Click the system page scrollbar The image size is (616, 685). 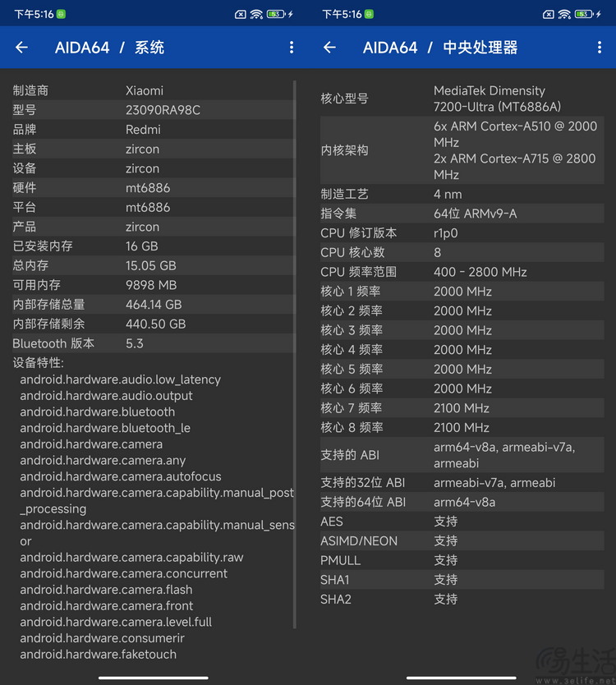[x=295, y=354]
